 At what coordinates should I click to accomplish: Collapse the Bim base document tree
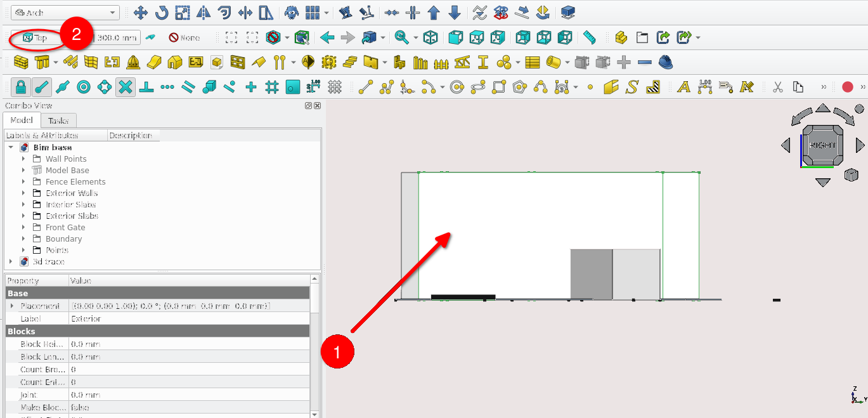click(x=11, y=148)
